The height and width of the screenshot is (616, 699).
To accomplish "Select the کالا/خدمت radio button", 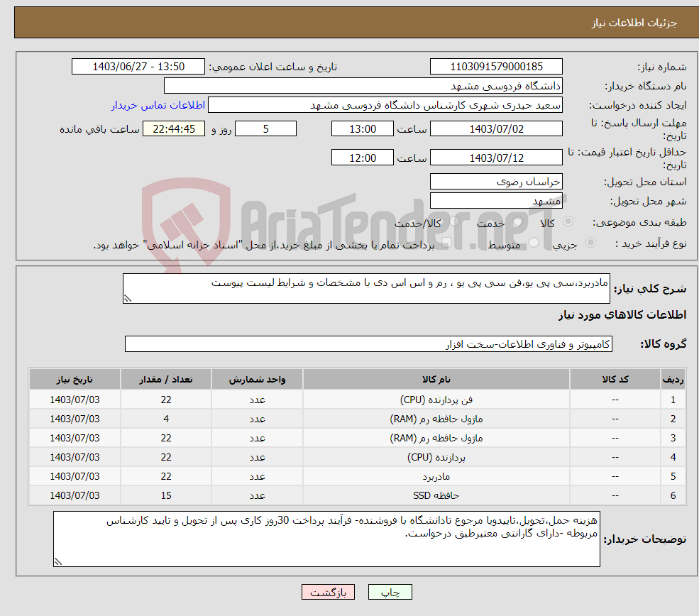I will 454,221.
